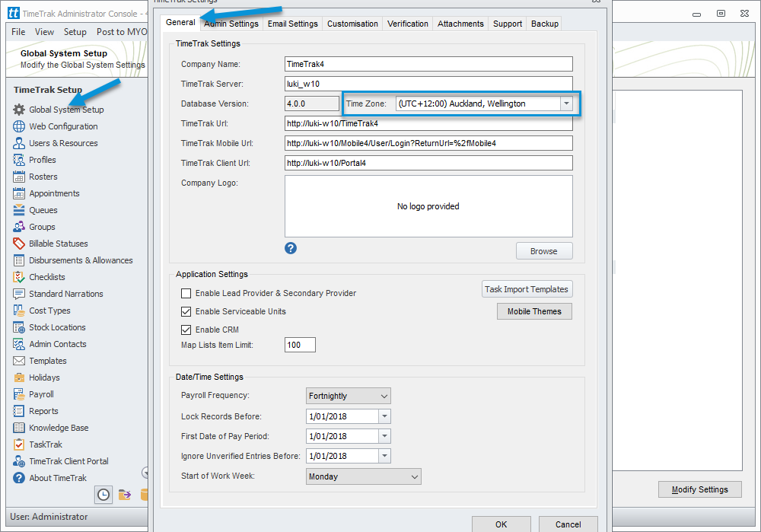The height and width of the screenshot is (532, 761).
Task: Click the Stock Locations icon
Action: 19,327
